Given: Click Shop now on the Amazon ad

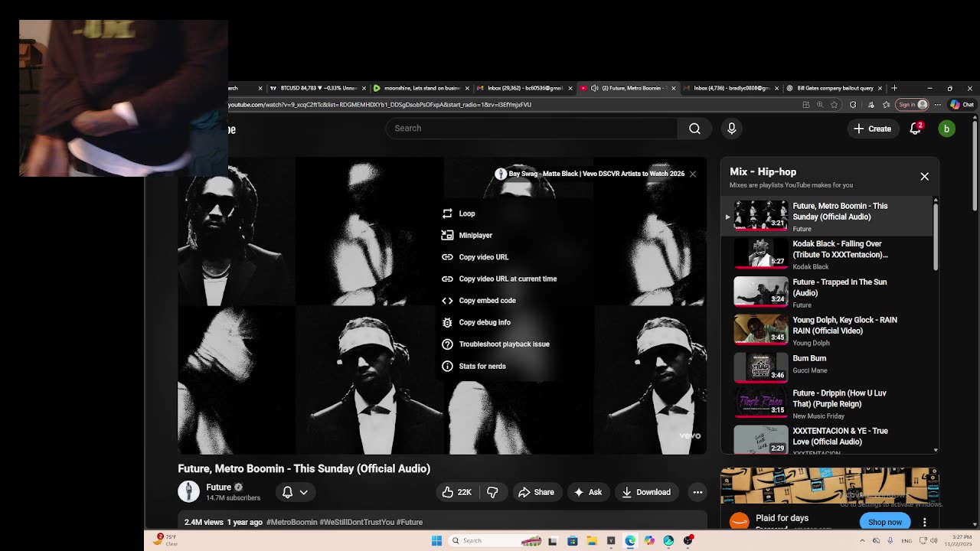Looking at the screenshot, I should coord(884,522).
